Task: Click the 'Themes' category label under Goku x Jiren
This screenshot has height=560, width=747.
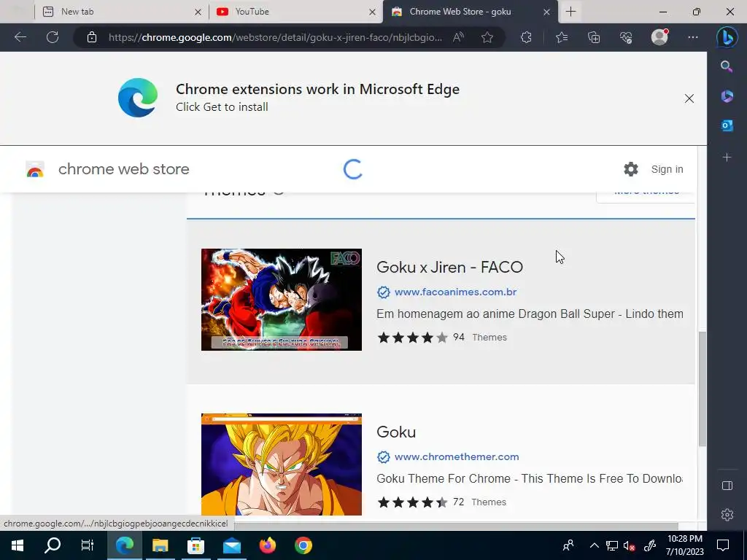Action: [x=489, y=338]
